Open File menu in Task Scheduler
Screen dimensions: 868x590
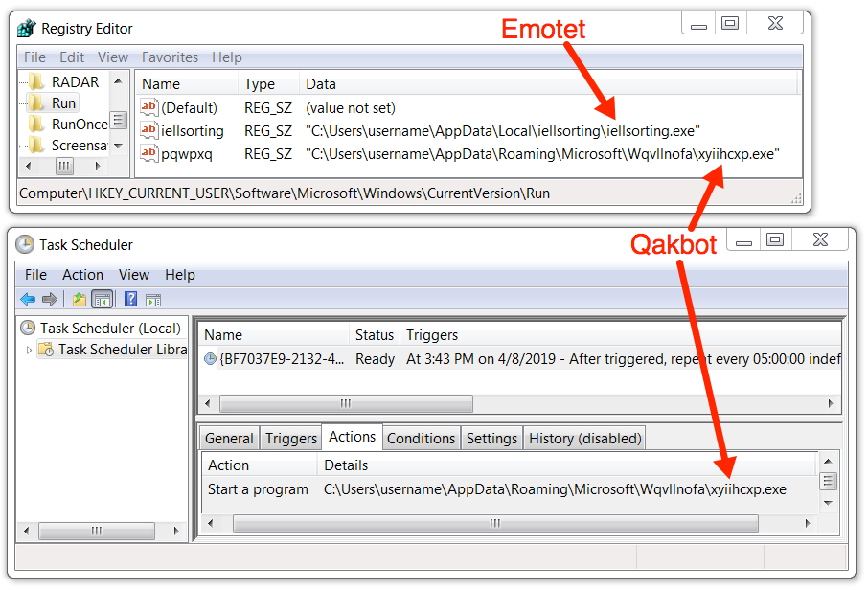36,275
